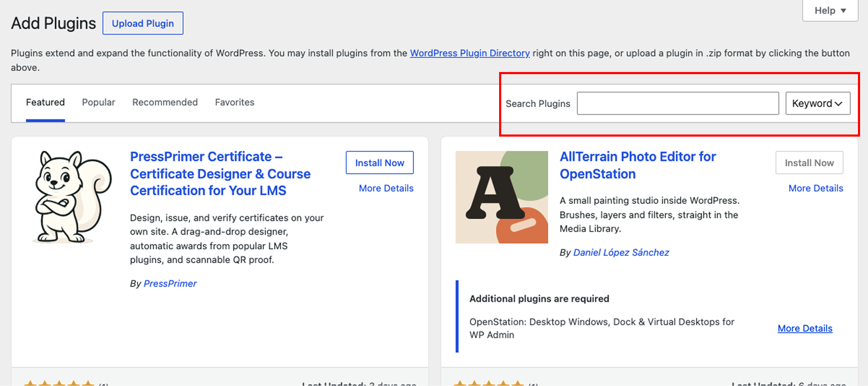This screenshot has width=868, height=386.
Task: Visit author PressPrimer's link
Action: [170, 283]
